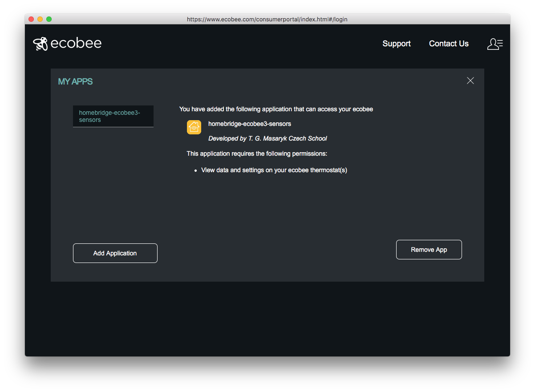
Task: Close the My Apps panel with X
Action: (470, 81)
